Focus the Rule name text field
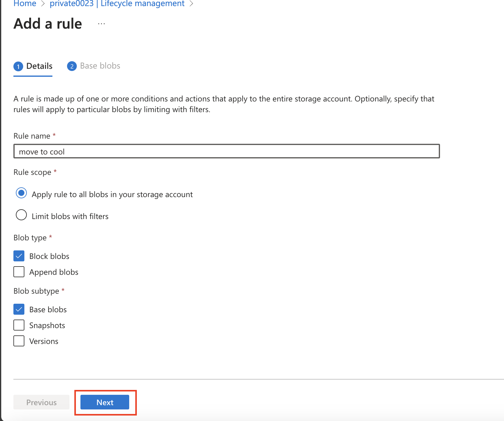The height and width of the screenshot is (421, 504). pyautogui.click(x=227, y=151)
